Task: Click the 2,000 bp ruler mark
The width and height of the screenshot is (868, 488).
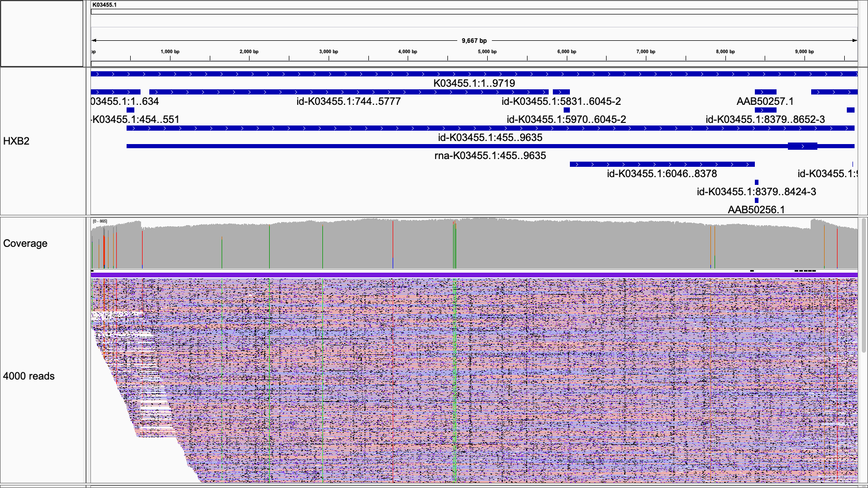Action: (249, 52)
